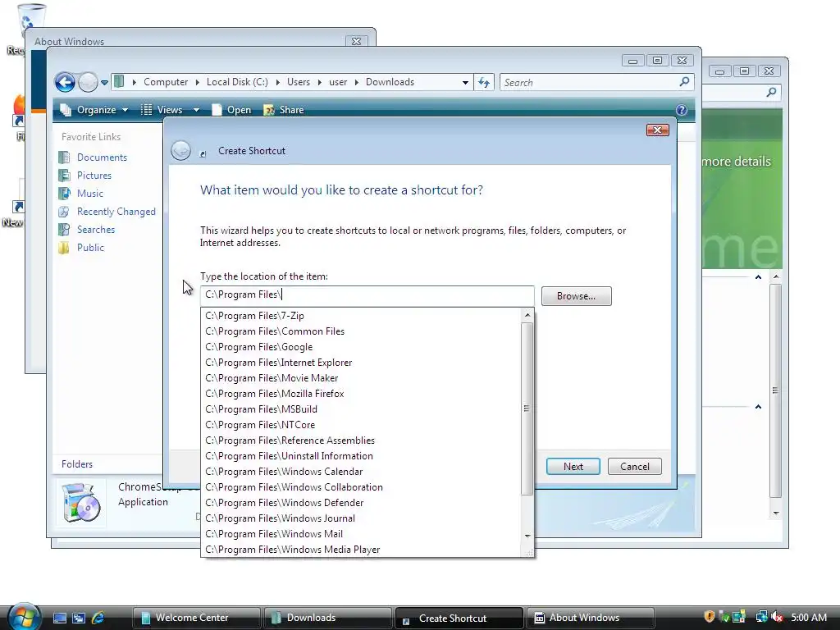Image resolution: width=840 pixels, height=630 pixels.
Task: Select C:\Program Files\Windows Mail suggestion
Action: pos(361,533)
